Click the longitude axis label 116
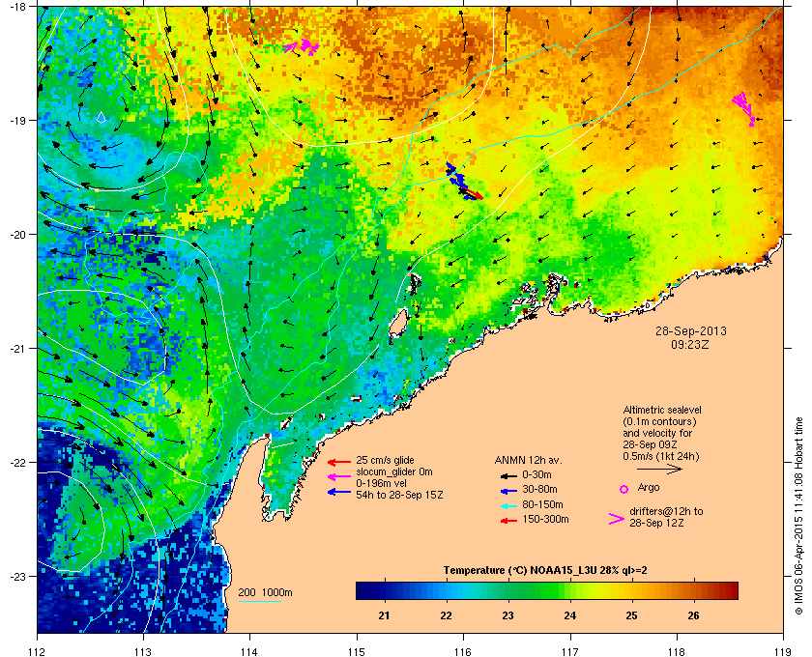 click(463, 651)
